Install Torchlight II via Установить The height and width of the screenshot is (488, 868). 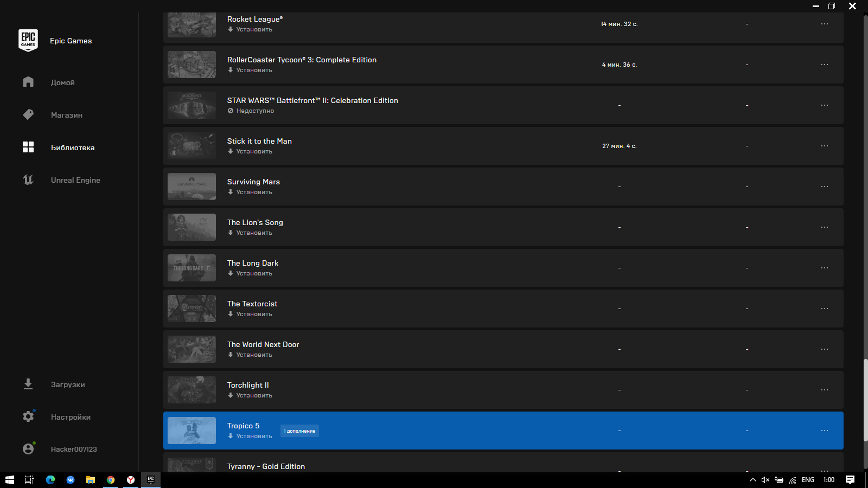tap(250, 395)
